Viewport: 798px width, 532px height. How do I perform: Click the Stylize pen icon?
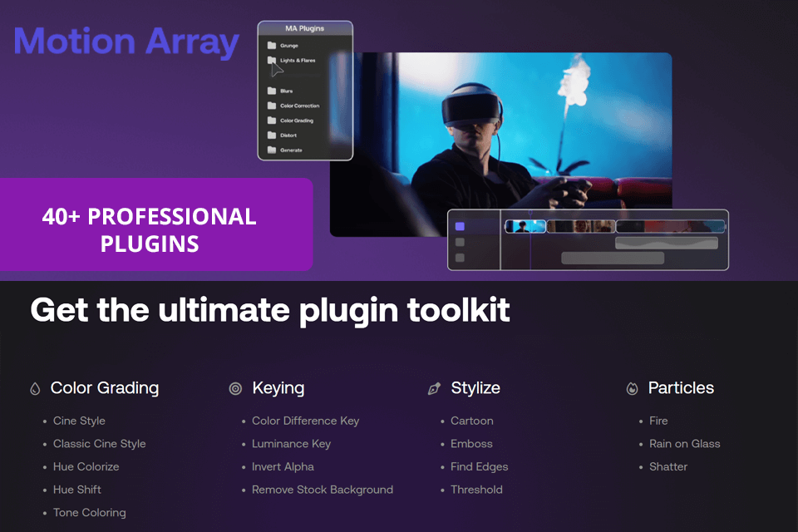[x=434, y=389]
